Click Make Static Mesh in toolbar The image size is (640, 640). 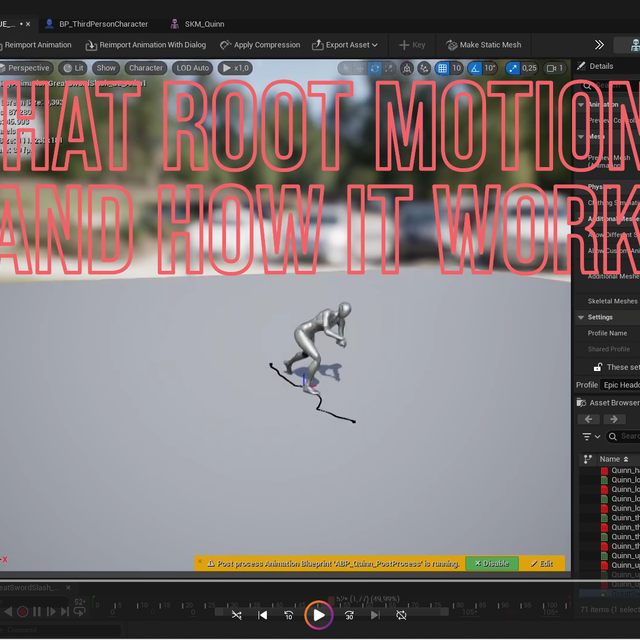484,45
